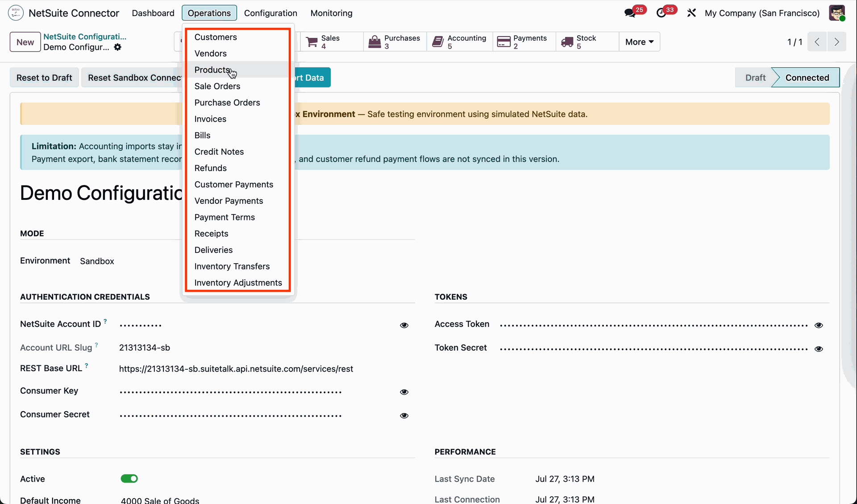The image size is (857, 504).
Task: Open Bills from the Operations menu
Action: (x=237, y=135)
